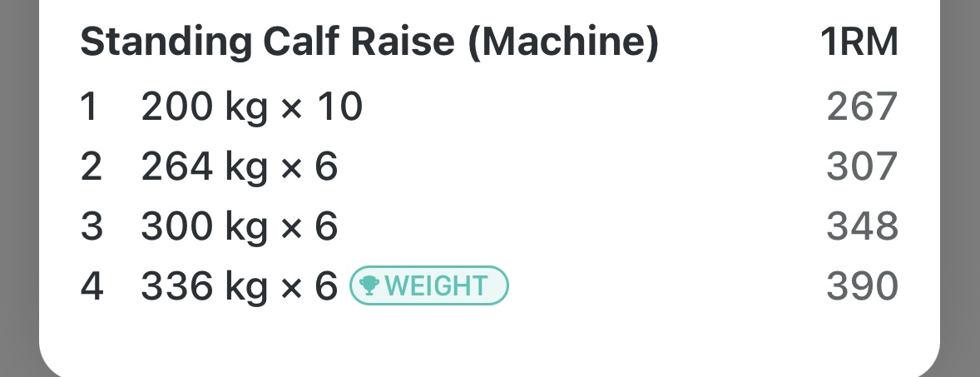Select set number 3 in the list

coord(91,226)
